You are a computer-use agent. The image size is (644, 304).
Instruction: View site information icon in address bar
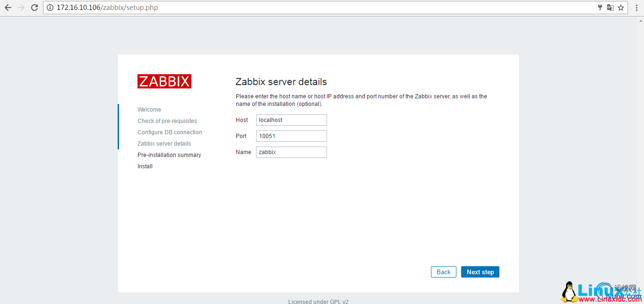point(50,8)
